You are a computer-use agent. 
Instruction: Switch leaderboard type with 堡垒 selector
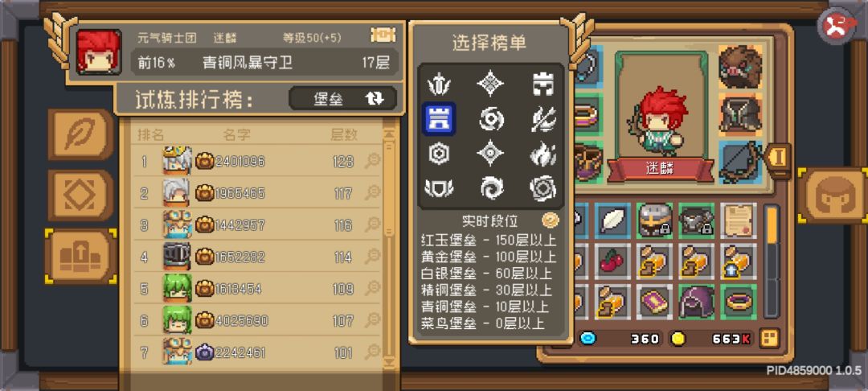pos(342,99)
